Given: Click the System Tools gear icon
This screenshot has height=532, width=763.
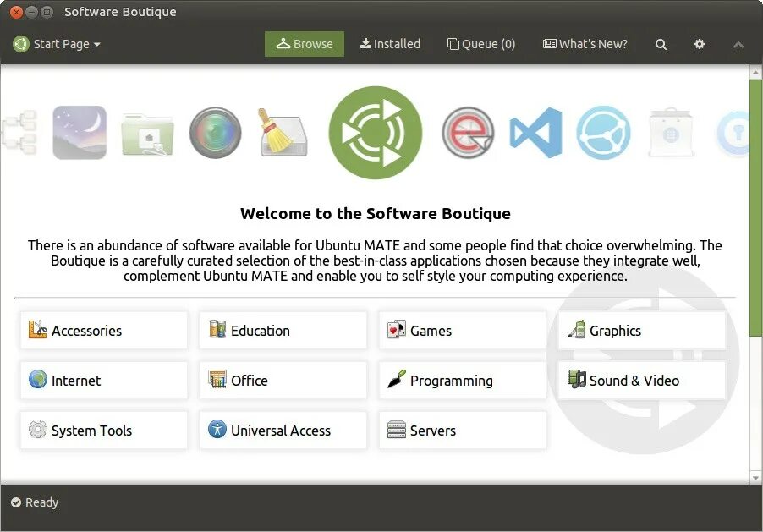Looking at the screenshot, I should click(x=37, y=430).
